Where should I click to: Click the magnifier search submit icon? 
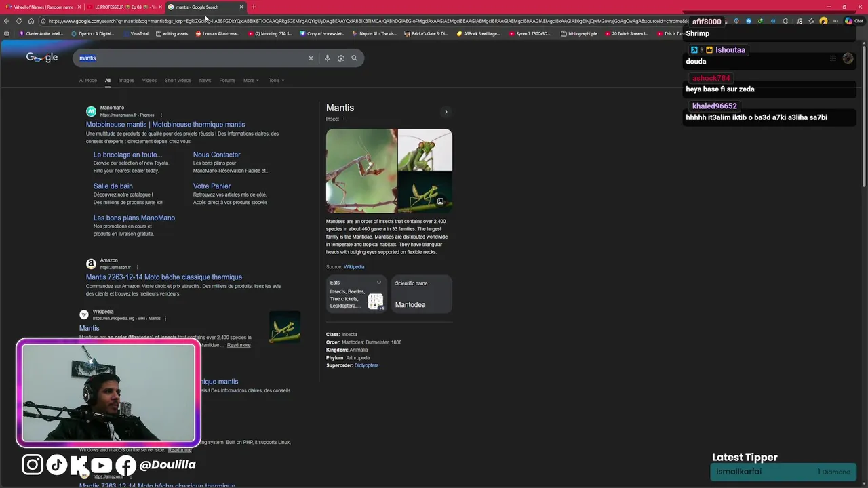[354, 58]
